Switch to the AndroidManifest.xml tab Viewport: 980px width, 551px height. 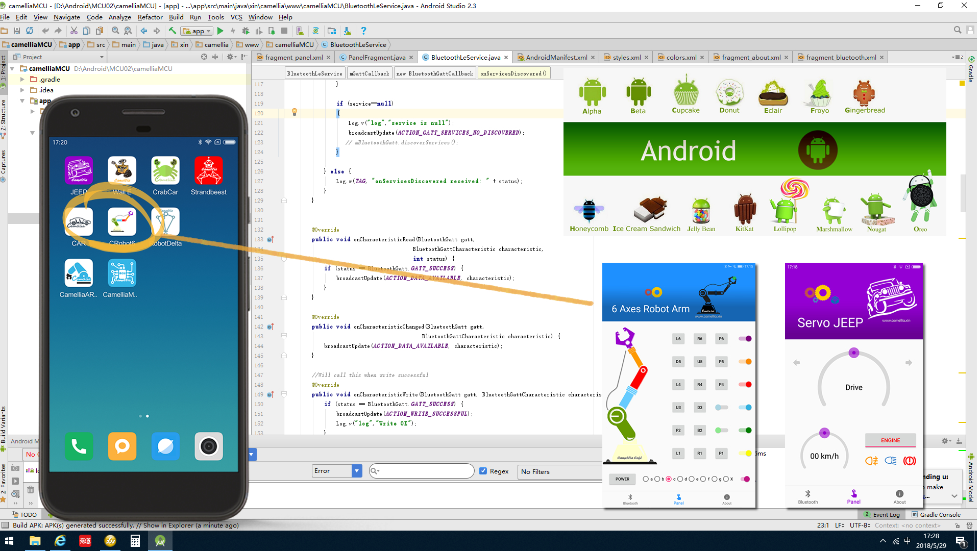click(556, 57)
